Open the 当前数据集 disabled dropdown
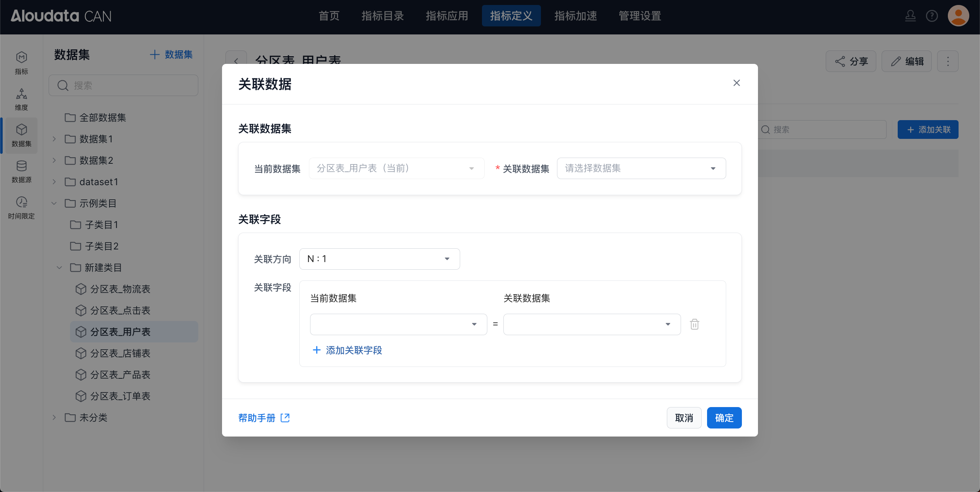Viewport: 980px width, 492px height. [397, 168]
